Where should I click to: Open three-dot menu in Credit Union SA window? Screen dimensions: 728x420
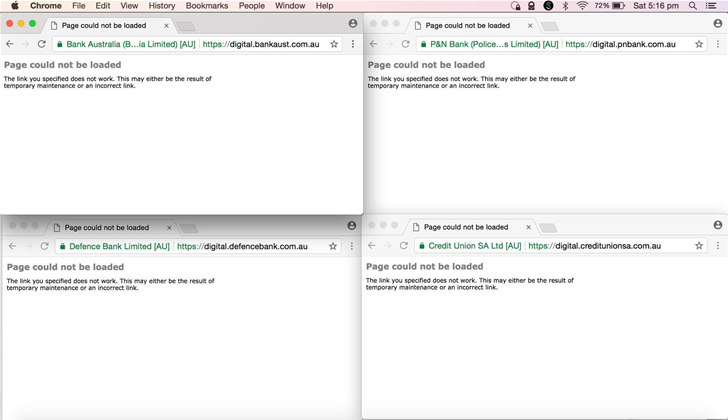pos(717,245)
